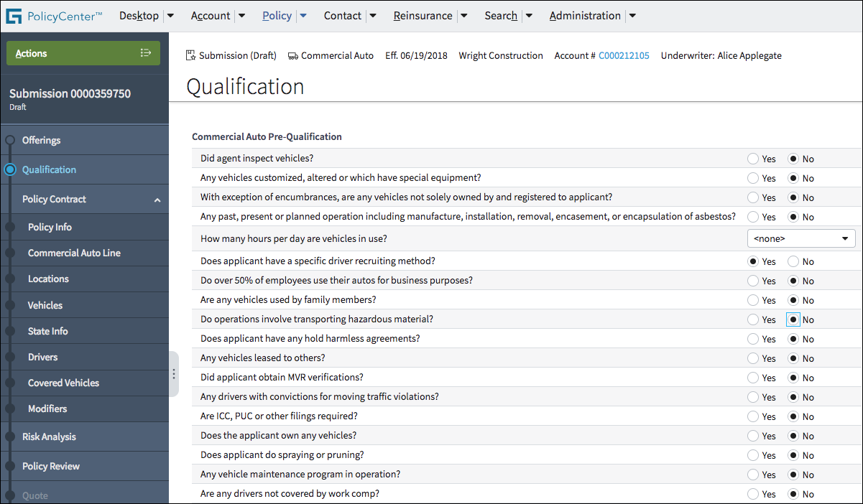Collapse the Policy Contract section
The height and width of the screenshot is (504, 863).
point(157,200)
